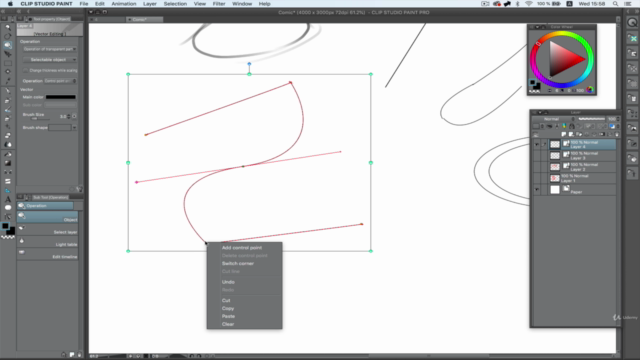Viewport: 640px width, 360px height.
Task: Select the Edit timeline sub tool
Action: pyautogui.click(x=47, y=254)
